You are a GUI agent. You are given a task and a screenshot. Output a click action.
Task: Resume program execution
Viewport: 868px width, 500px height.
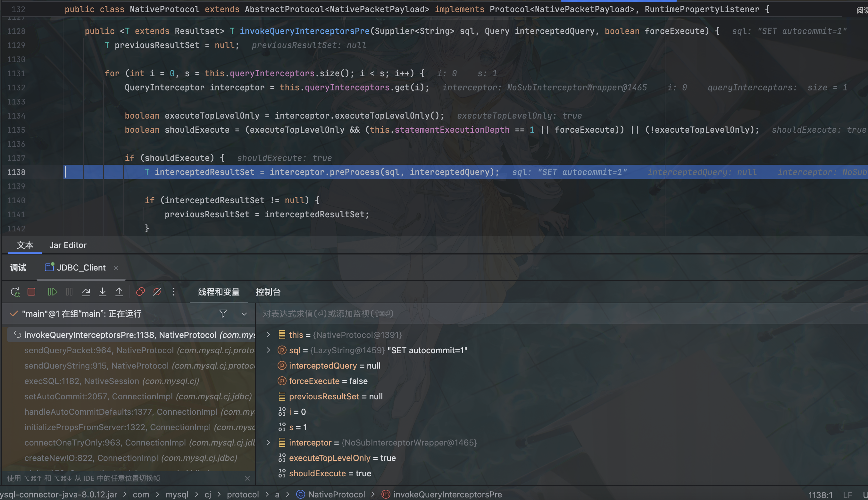[52, 292]
